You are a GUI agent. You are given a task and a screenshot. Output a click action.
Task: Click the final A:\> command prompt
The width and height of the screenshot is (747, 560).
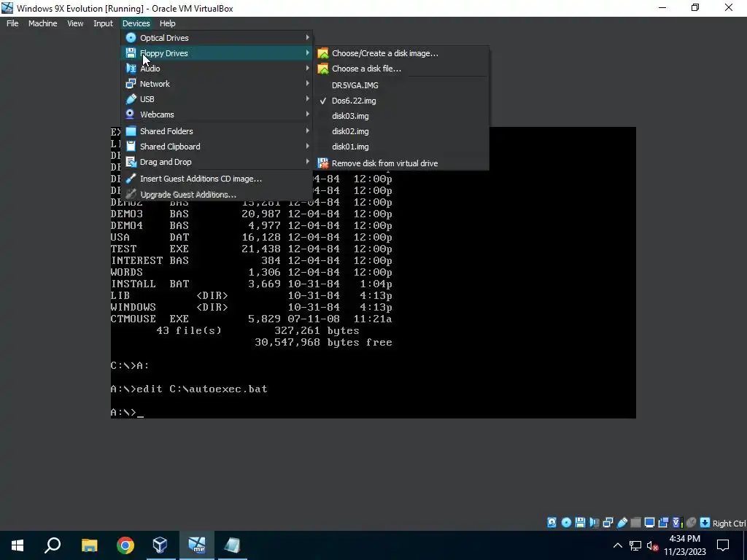point(127,412)
